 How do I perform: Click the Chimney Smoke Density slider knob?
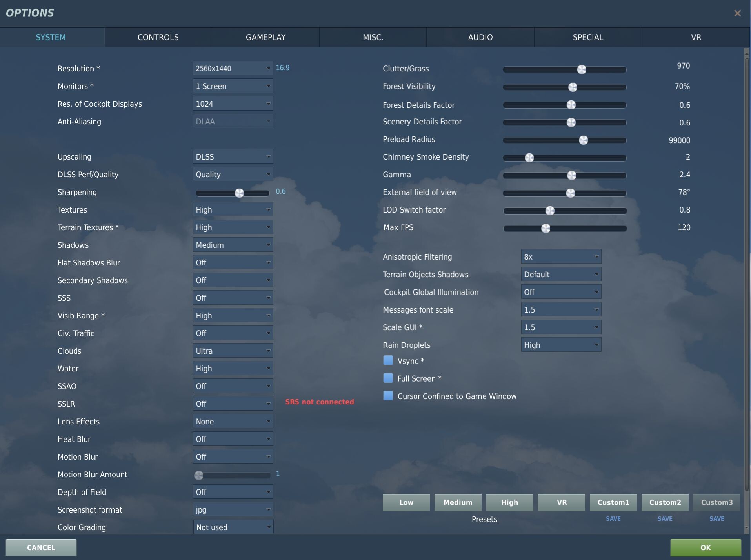click(529, 158)
